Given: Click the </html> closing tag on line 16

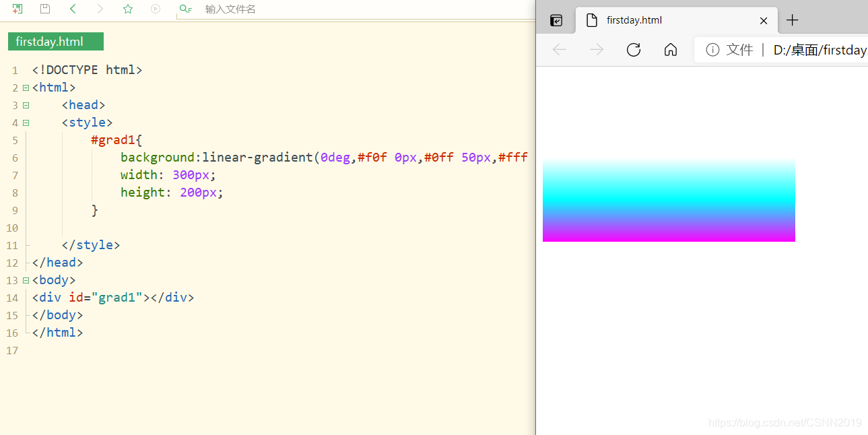Looking at the screenshot, I should click(57, 333).
